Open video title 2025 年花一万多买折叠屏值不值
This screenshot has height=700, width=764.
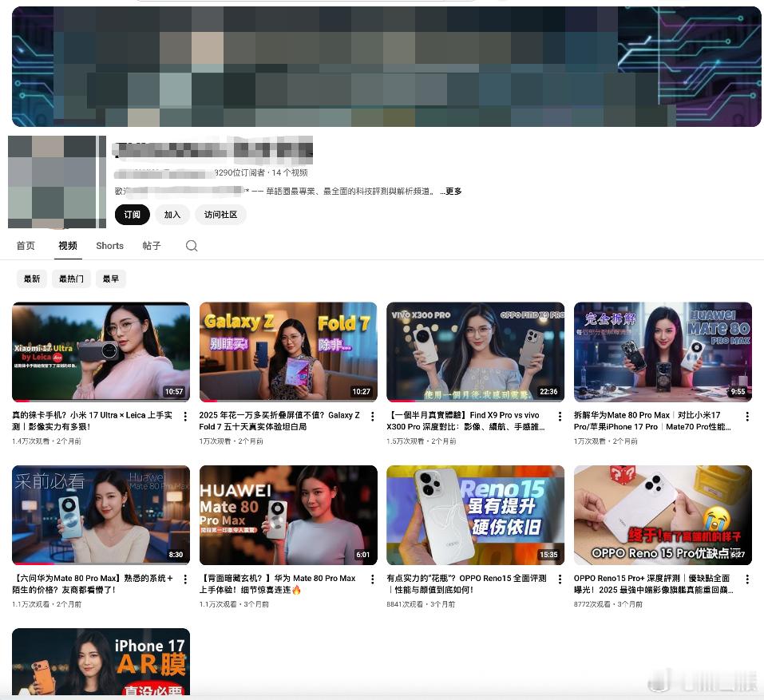coord(279,421)
